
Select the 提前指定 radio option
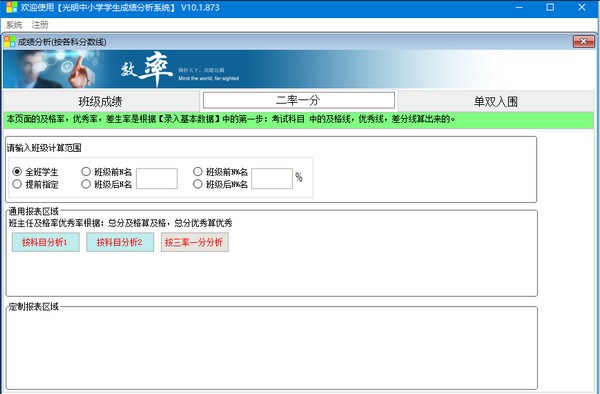point(35,184)
